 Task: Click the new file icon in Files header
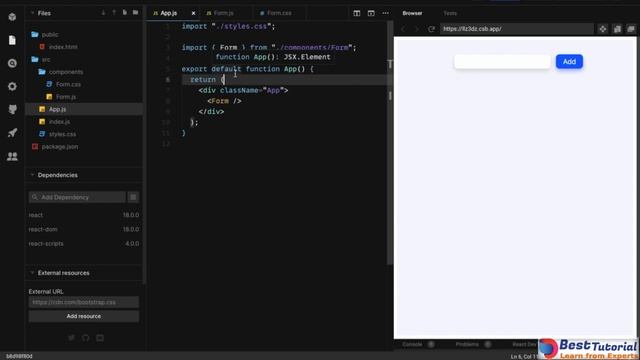[124, 13]
